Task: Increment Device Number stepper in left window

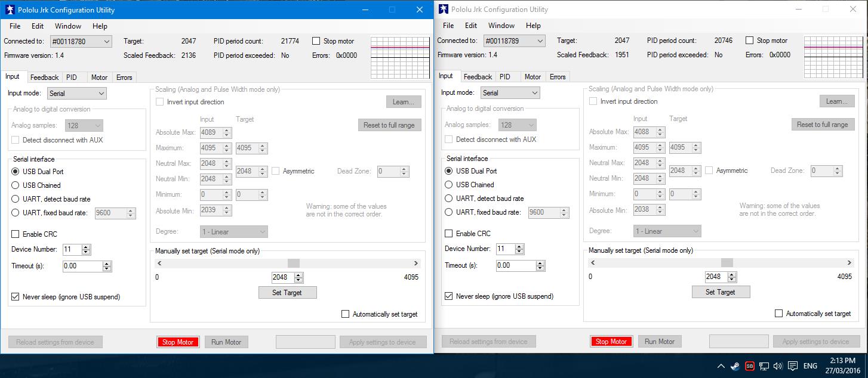Action: (86, 247)
